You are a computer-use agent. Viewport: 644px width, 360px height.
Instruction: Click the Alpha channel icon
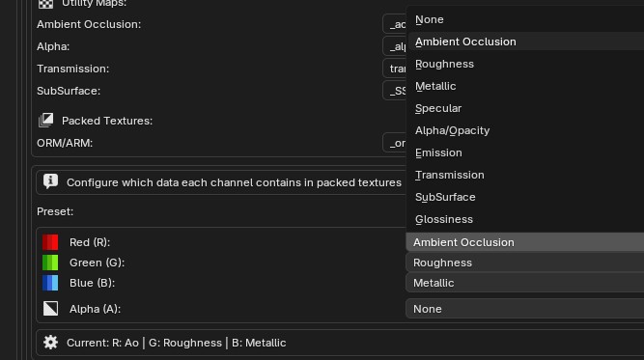point(50,309)
